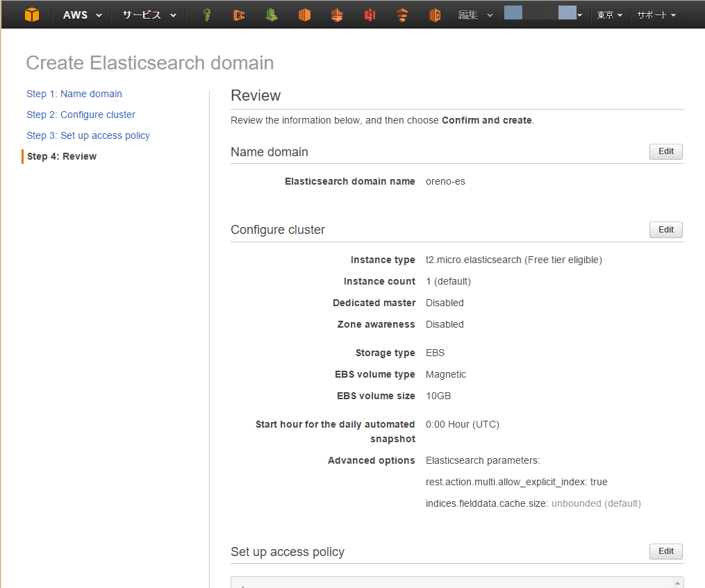Open the red S3 shortcut icon

point(370,15)
